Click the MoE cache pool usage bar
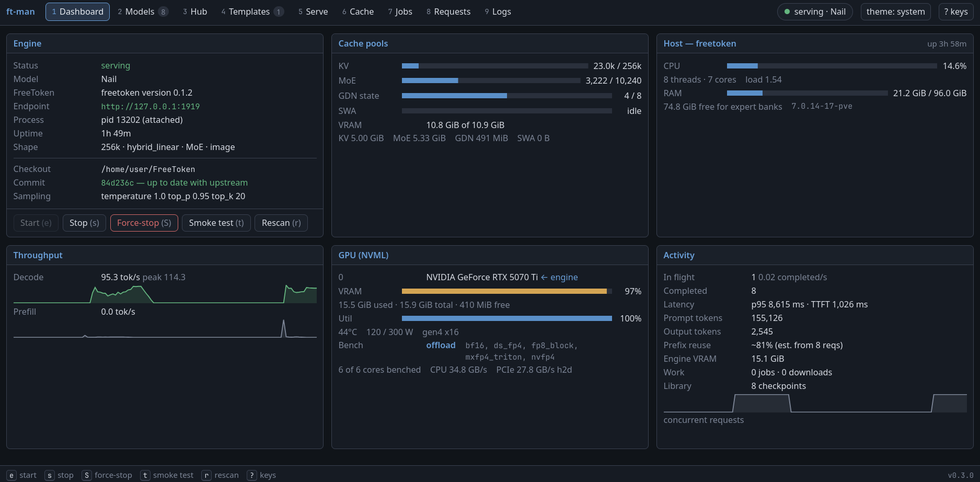980x482 pixels. click(x=491, y=81)
